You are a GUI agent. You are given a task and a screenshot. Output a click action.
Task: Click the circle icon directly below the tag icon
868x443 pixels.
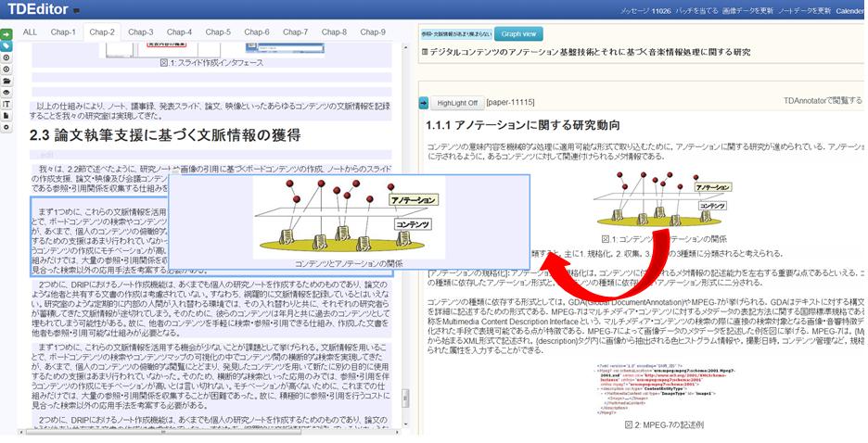6,57
